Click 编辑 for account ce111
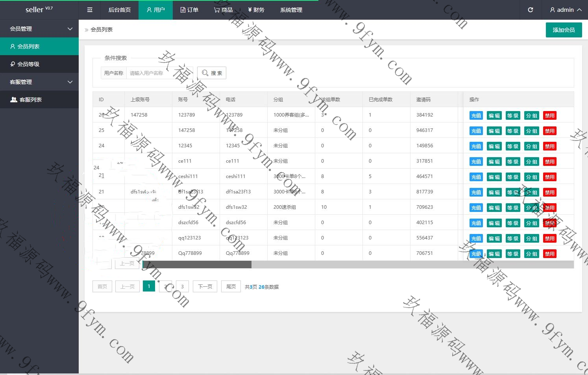The image size is (588, 375). [494, 162]
